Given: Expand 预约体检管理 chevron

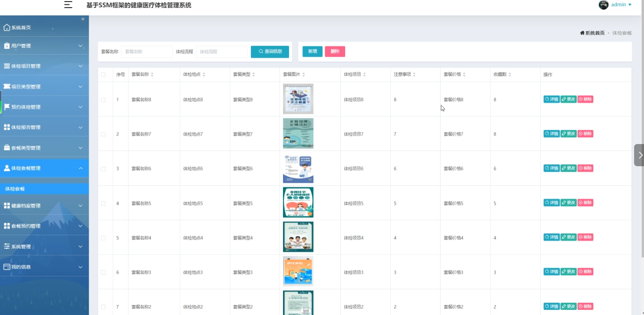Looking at the screenshot, I should click(x=80, y=107).
